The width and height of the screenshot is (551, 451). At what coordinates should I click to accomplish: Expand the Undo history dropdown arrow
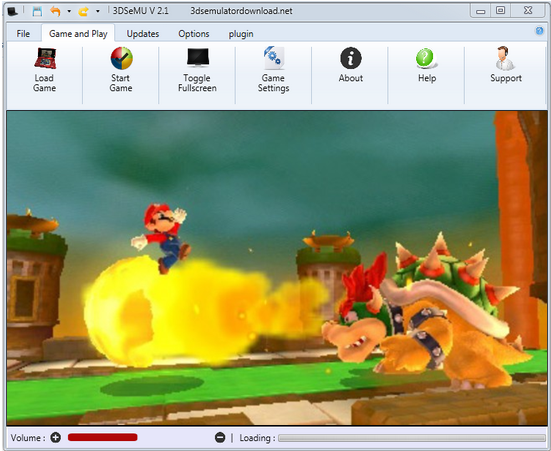tap(69, 11)
